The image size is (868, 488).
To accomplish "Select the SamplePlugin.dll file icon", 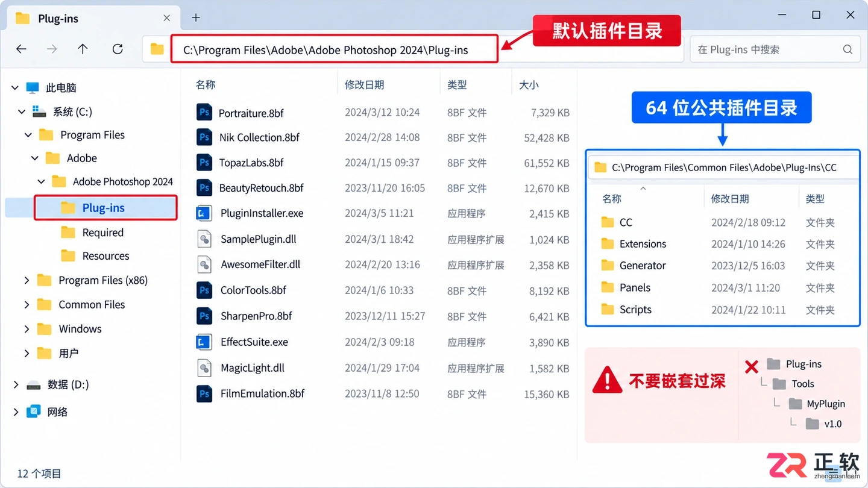I will click(x=204, y=239).
